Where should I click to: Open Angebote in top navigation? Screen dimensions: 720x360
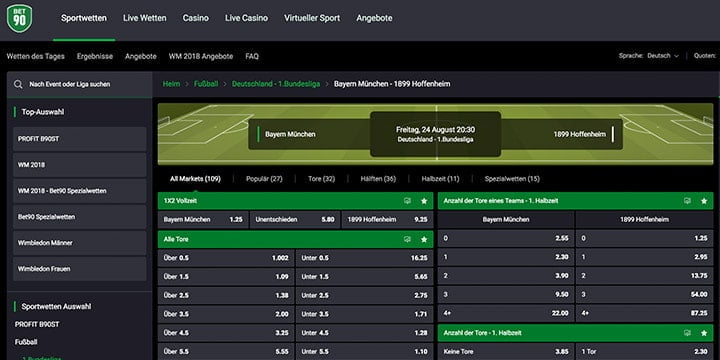374,18
